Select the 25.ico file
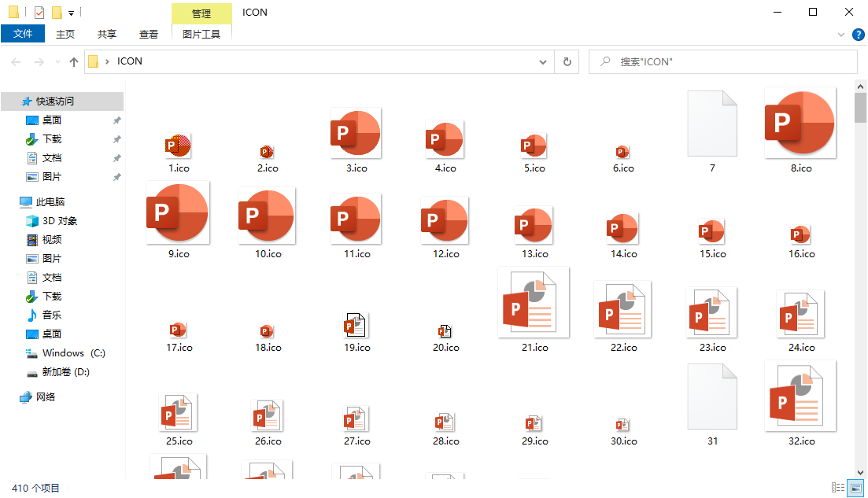This screenshot has height=498, width=868. click(x=179, y=412)
